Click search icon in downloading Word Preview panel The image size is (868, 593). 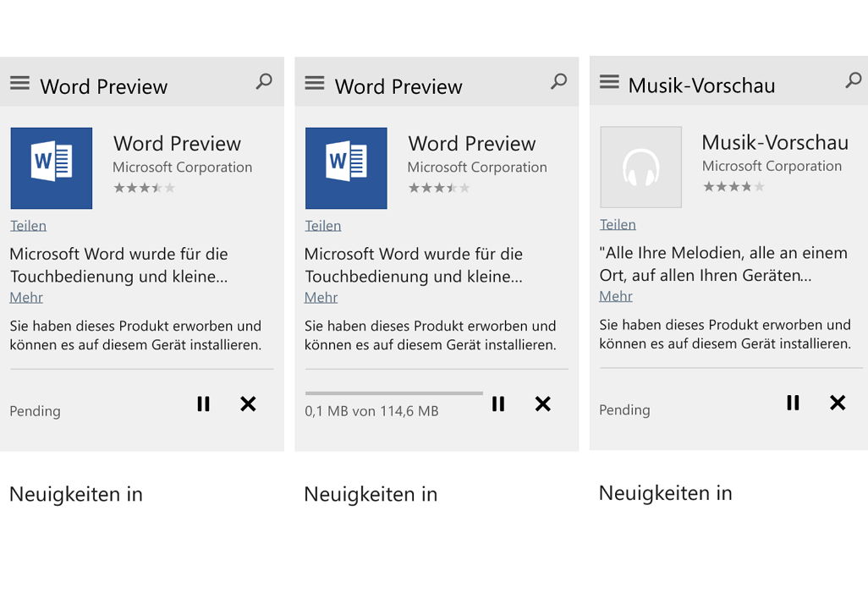pos(558,82)
